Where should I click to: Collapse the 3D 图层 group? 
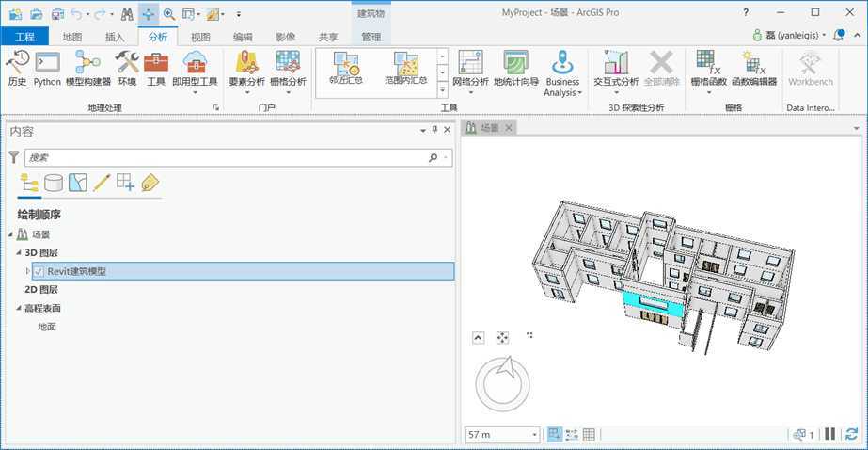(x=18, y=253)
